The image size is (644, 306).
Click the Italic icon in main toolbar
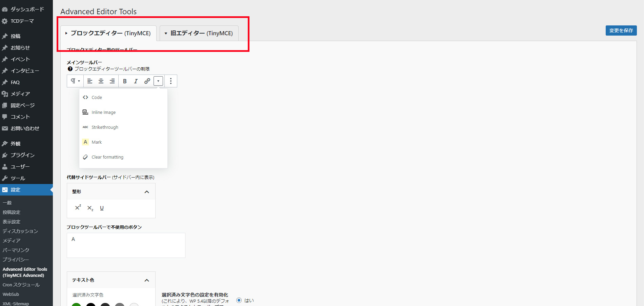[x=136, y=81]
